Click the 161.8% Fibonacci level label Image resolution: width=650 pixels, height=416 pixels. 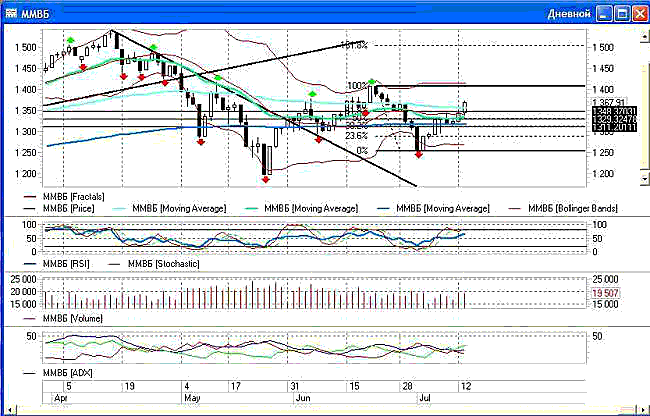tap(354, 45)
